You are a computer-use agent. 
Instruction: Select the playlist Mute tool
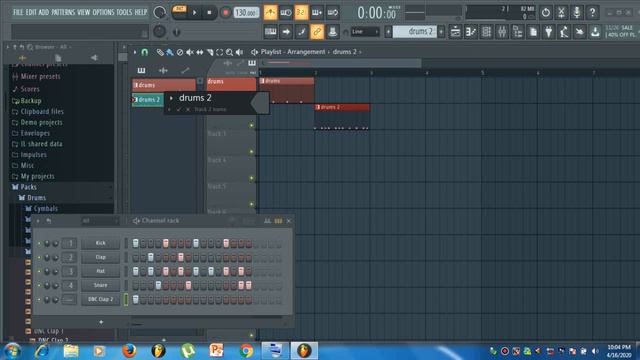pos(190,52)
